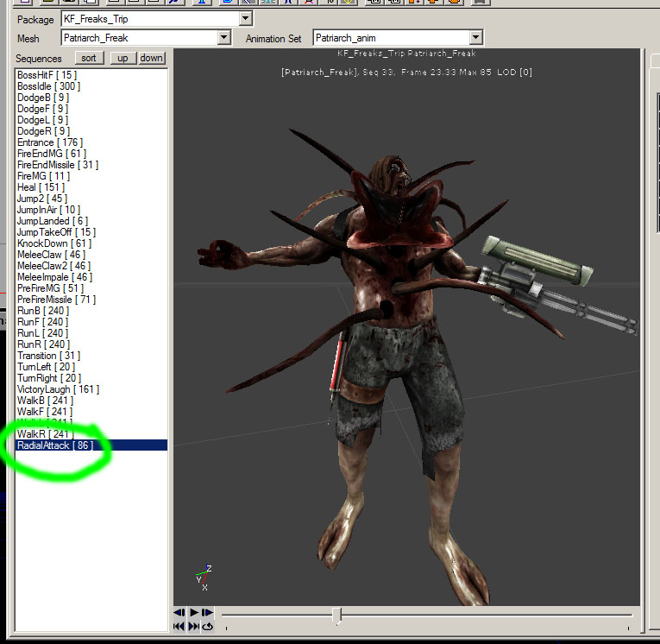
Task: Open the Package dropdown
Action: tap(245, 18)
